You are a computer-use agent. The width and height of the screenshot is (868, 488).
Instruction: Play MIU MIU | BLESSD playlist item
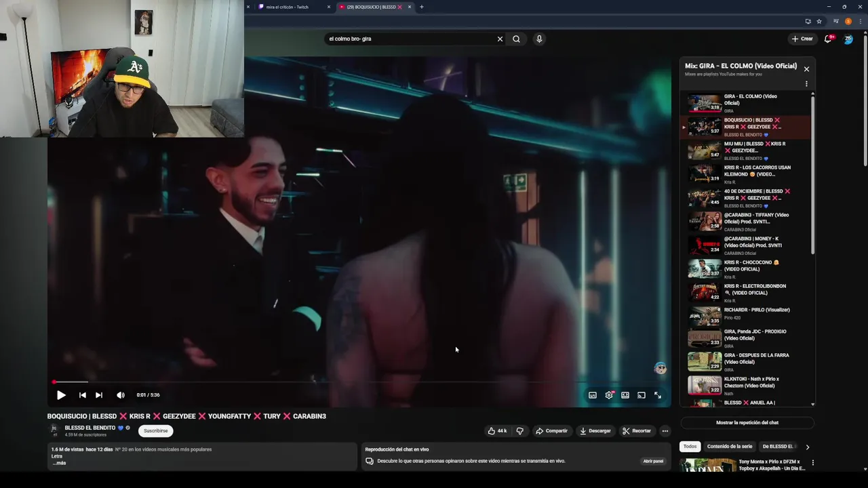tap(746, 150)
